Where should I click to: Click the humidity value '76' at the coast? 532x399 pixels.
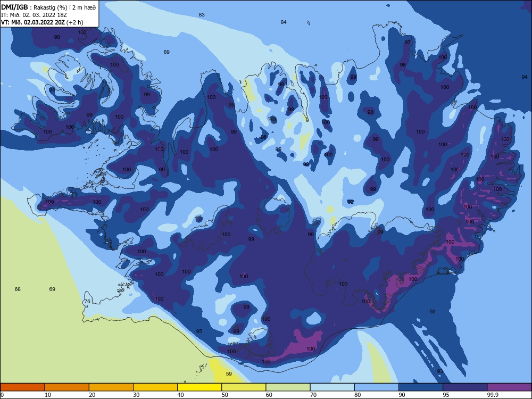[x=87, y=301]
